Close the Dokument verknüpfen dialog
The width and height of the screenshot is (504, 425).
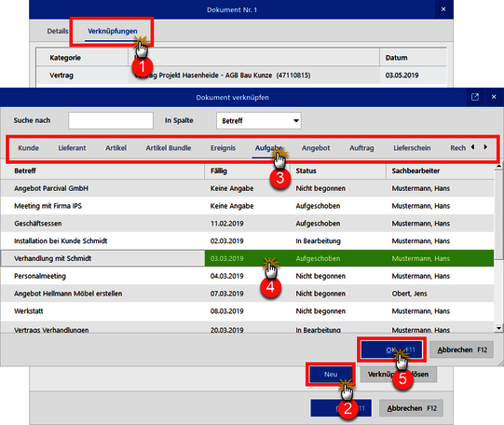pyautogui.click(x=494, y=97)
